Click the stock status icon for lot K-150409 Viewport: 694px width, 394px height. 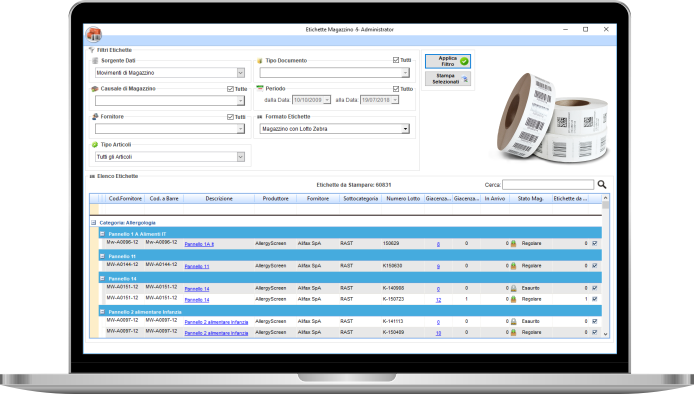coord(513,332)
